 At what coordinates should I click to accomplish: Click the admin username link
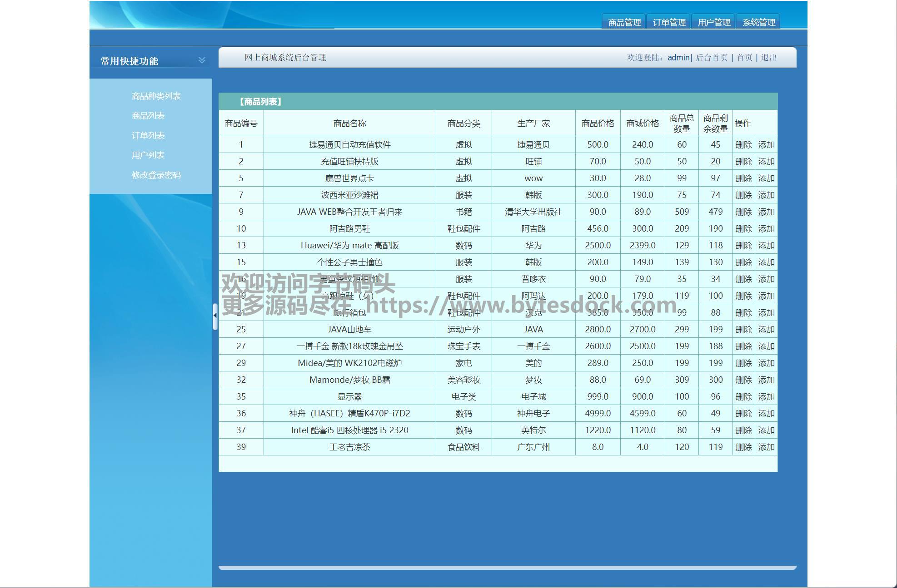pos(678,58)
